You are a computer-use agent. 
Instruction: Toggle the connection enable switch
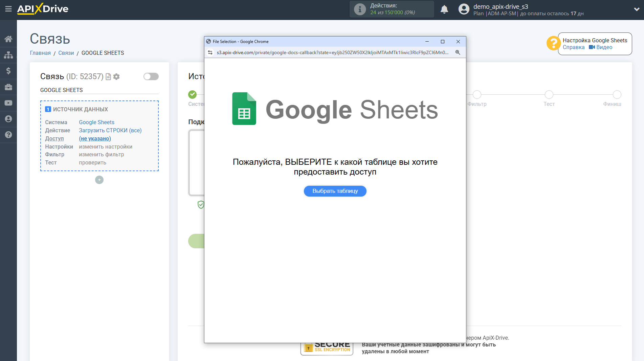(151, 76)
